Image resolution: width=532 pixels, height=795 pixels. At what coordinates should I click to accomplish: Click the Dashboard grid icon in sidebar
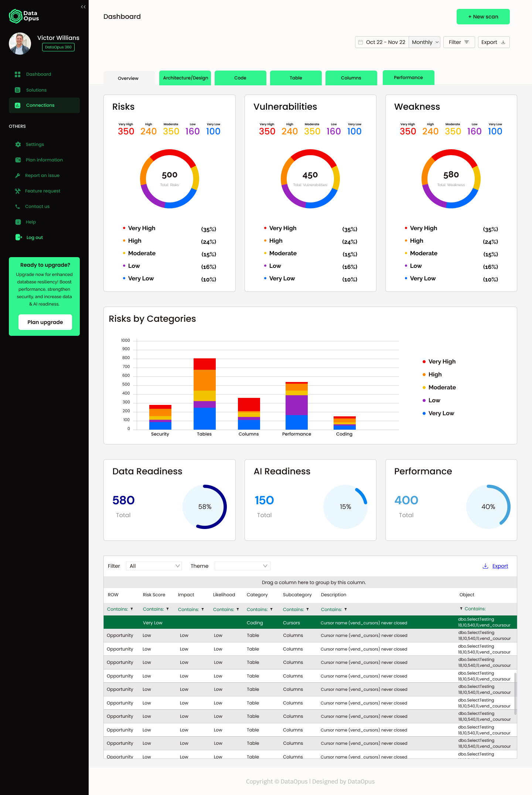17,74
